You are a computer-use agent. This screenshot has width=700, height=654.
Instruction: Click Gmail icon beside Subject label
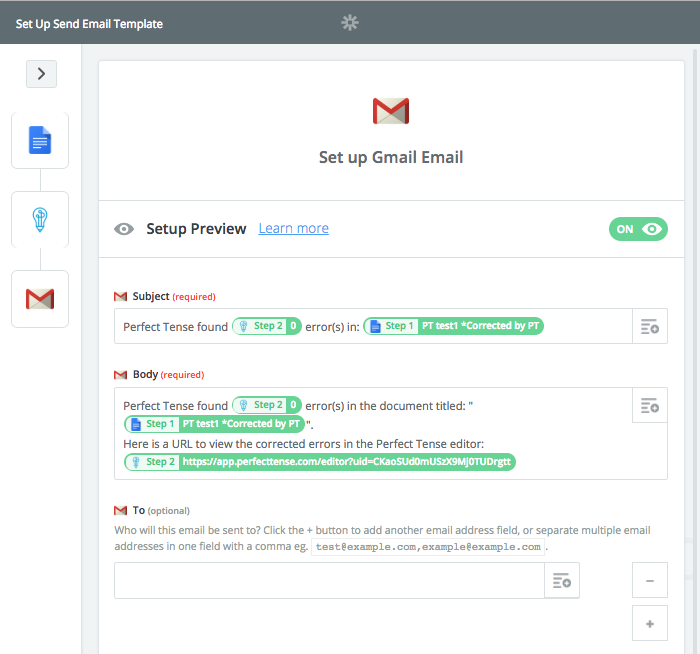click(x=121, y=296)
